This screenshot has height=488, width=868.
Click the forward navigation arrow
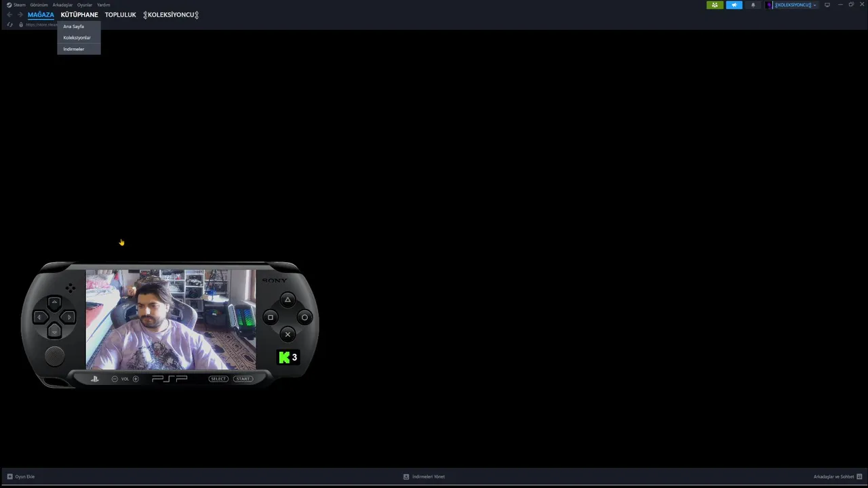pyautogui.click(x=20, y=15)
